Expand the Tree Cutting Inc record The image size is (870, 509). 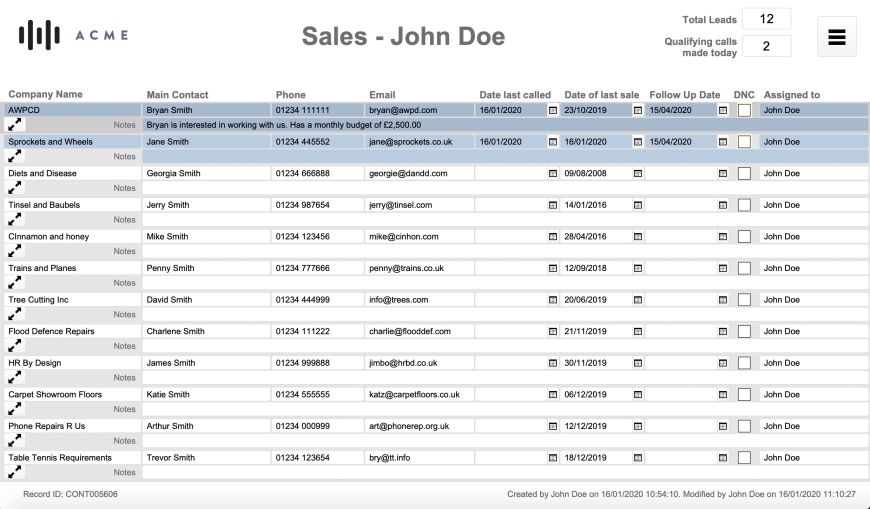[14, 314]
